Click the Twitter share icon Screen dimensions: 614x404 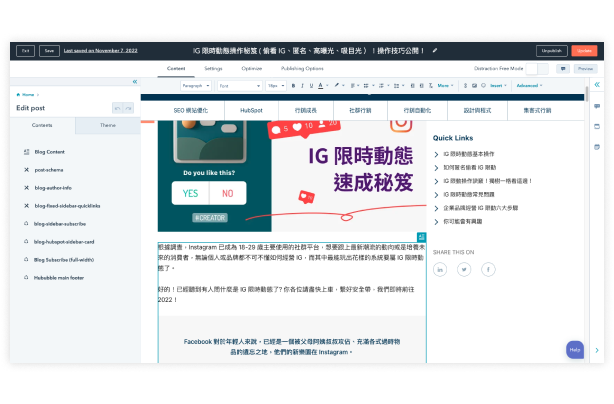[x=464, y=270]
